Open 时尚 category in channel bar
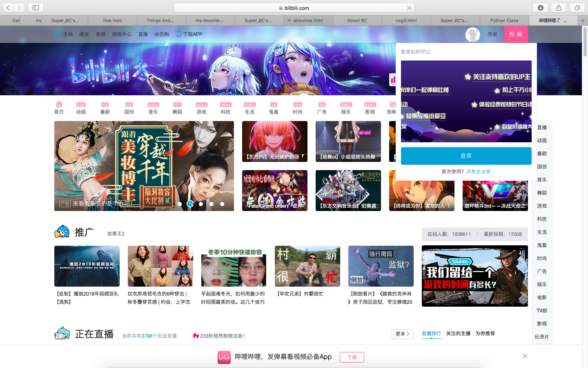588x368 pixels. [298, 108]
